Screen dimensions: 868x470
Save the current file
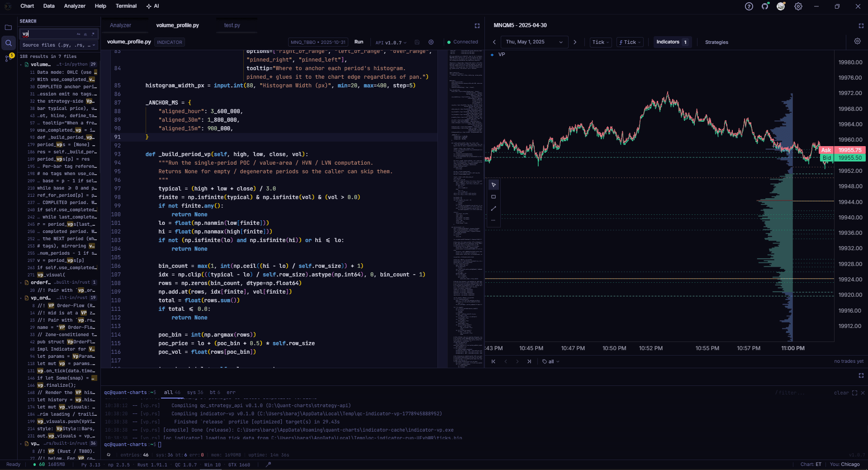(417, 42)
